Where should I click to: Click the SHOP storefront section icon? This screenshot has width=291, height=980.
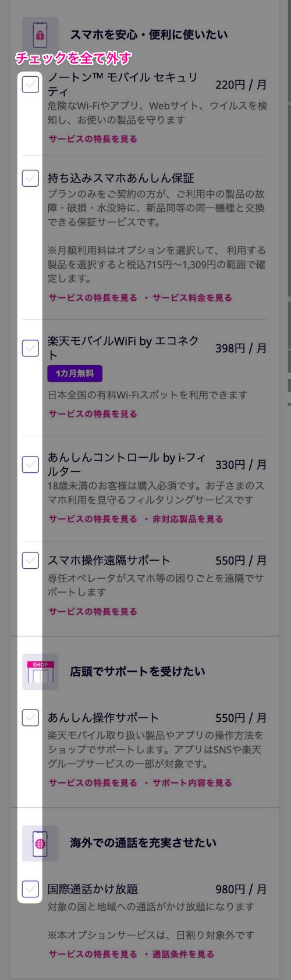point(40,672)
